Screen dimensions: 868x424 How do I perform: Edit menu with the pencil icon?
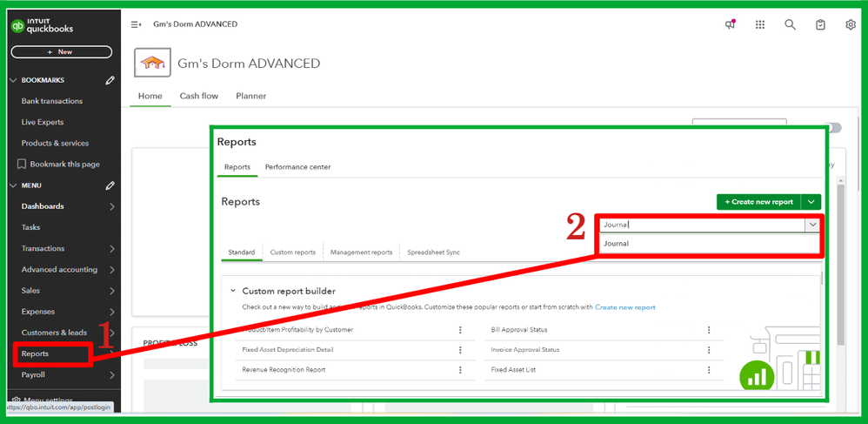110,185
